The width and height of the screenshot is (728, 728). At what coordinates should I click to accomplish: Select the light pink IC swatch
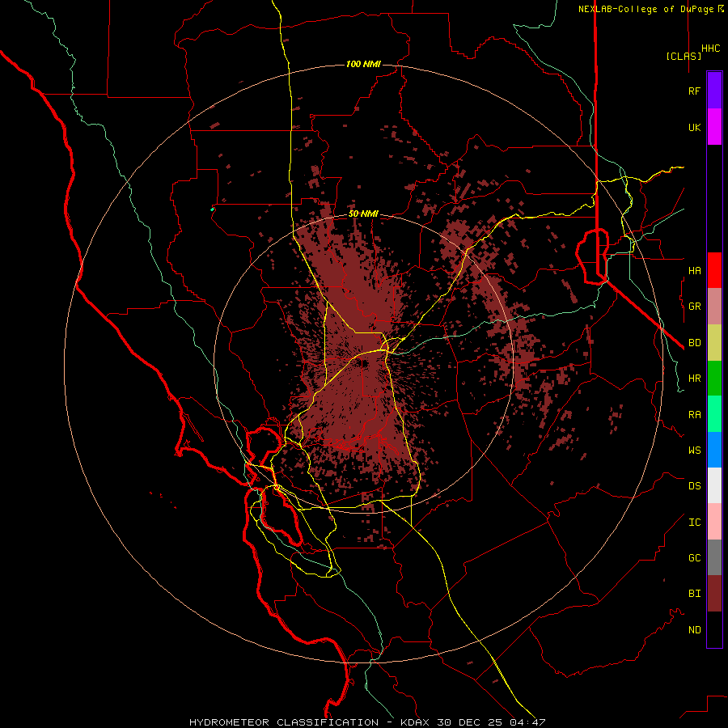coord(714,522)
